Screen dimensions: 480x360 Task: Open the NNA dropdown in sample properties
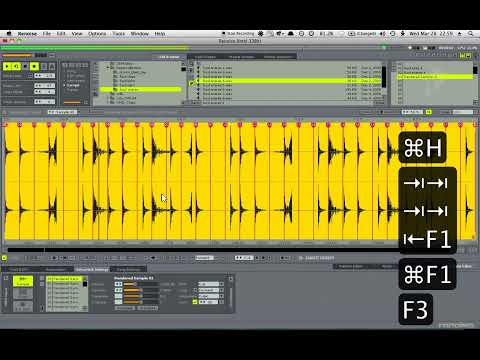211,284
